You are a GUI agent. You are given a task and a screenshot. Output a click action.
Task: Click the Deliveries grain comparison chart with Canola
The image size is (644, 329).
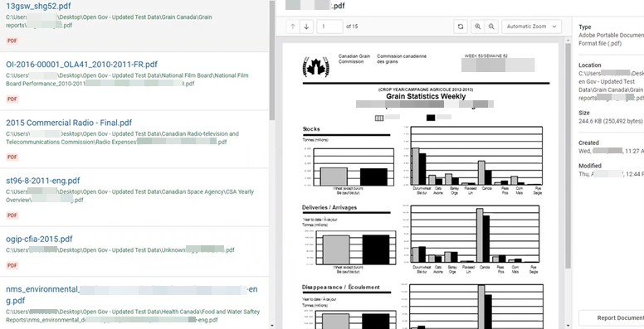[471, 239]
